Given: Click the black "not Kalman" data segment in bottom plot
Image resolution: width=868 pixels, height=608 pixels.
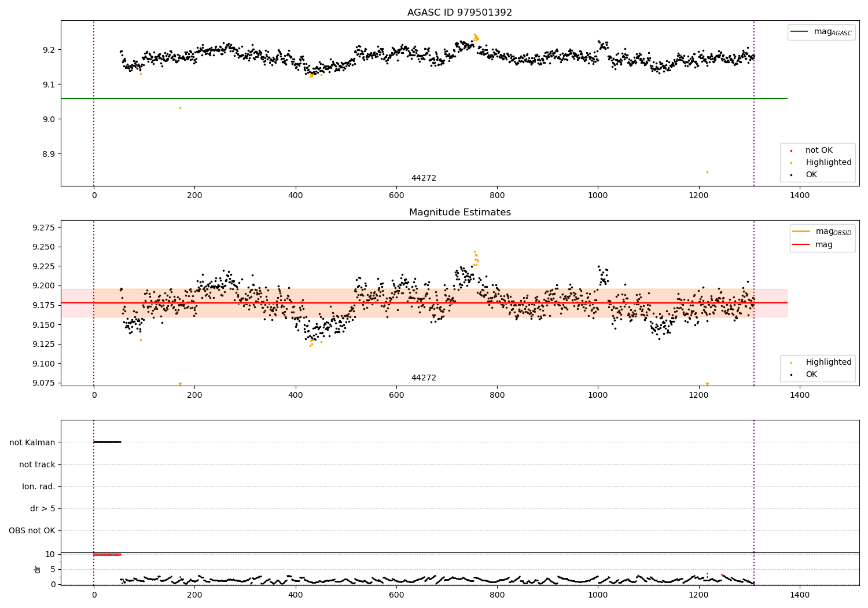Looking at the screenshot, I should [x=107, y=442].
